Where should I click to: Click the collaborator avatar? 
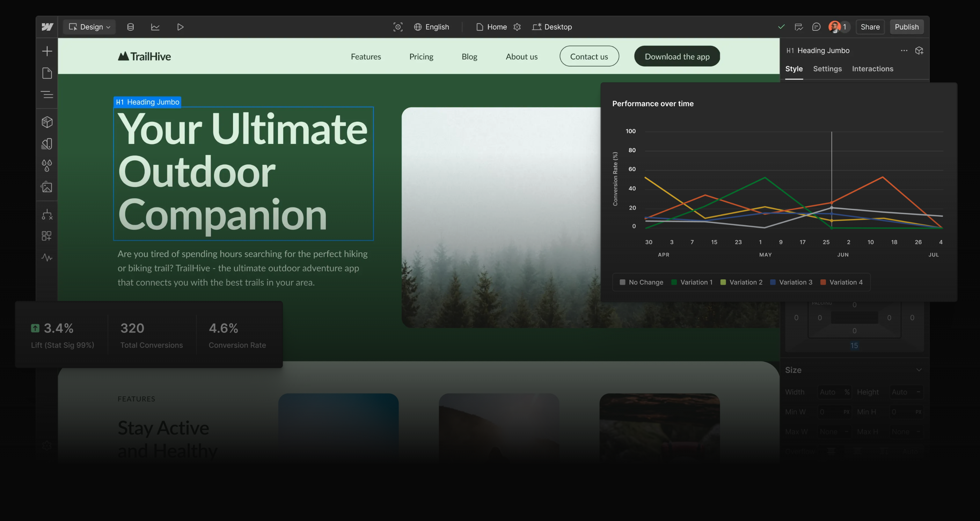(835, 27)
